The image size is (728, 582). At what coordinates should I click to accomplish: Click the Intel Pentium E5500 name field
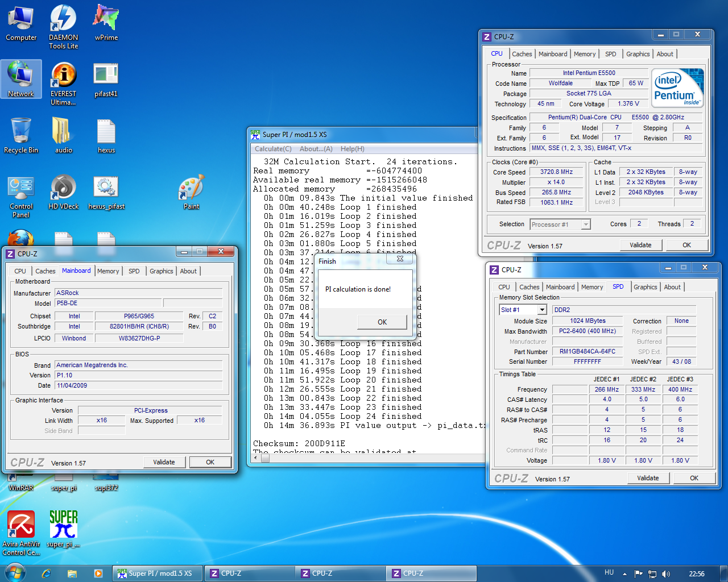(589, 73)
